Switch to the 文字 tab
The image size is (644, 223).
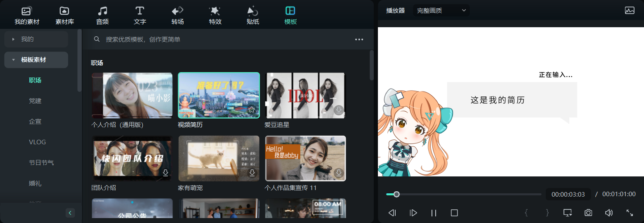(140, 16)
